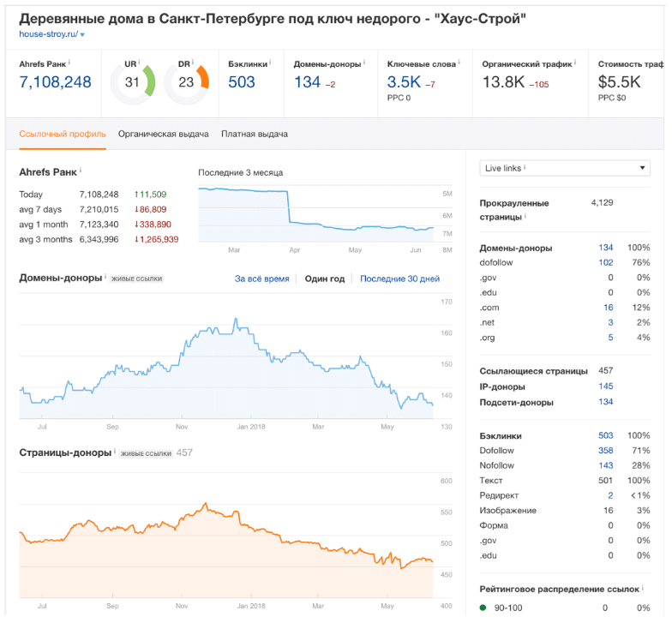Open the Live links dropdown
672x629 pixels.
564,168
